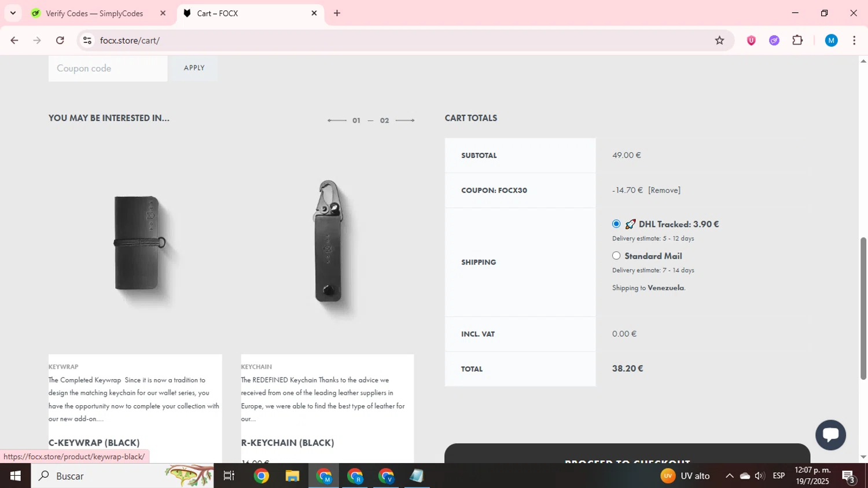
Task: Remove the FOCX30 coupon
Action: [x=664, y=190]
